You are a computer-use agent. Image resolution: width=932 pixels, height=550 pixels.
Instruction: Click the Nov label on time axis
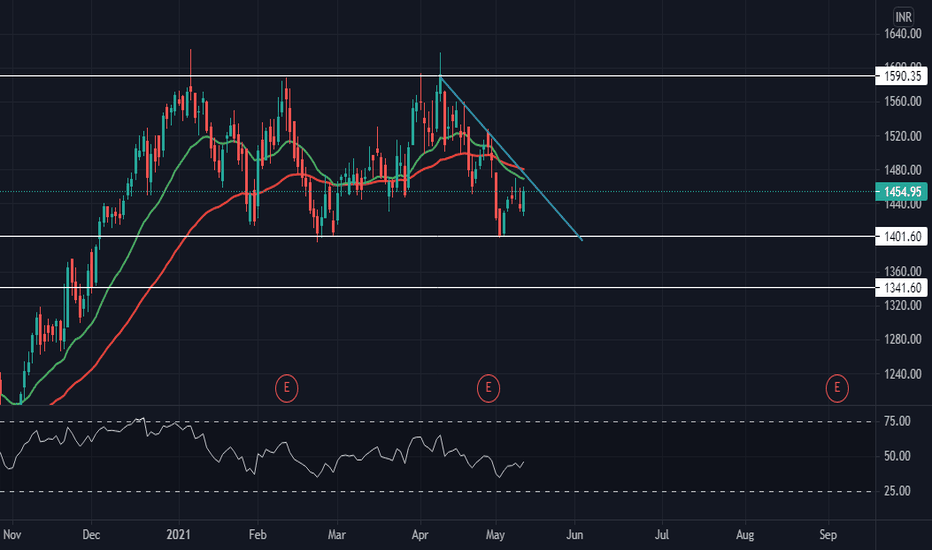pos(12,535)
